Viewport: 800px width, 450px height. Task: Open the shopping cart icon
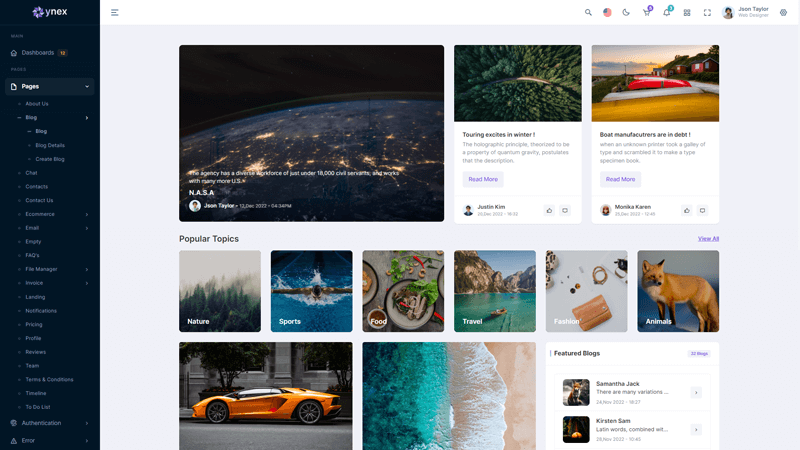click(647, 13)
